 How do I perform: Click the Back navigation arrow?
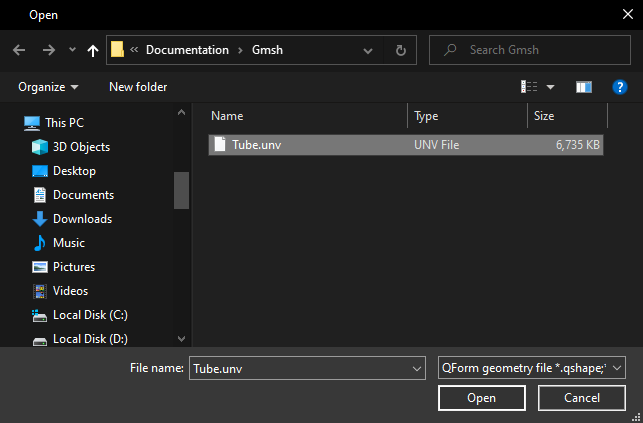point(19,50)
